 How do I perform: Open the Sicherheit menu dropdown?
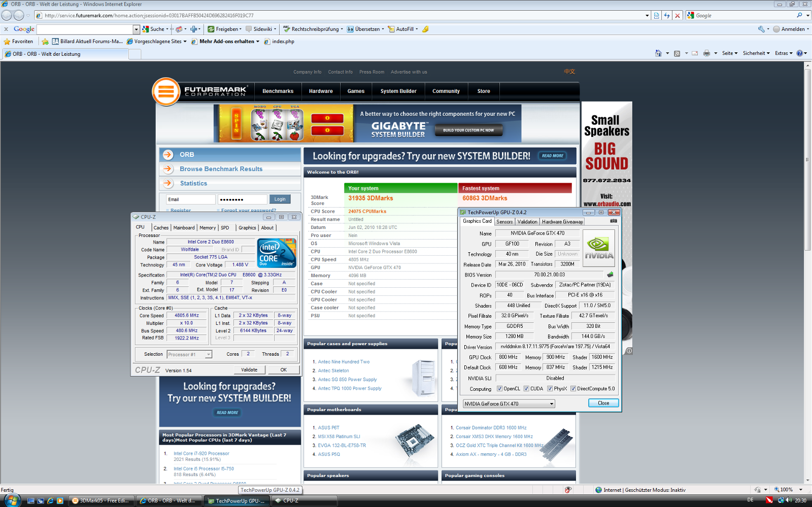756,53
